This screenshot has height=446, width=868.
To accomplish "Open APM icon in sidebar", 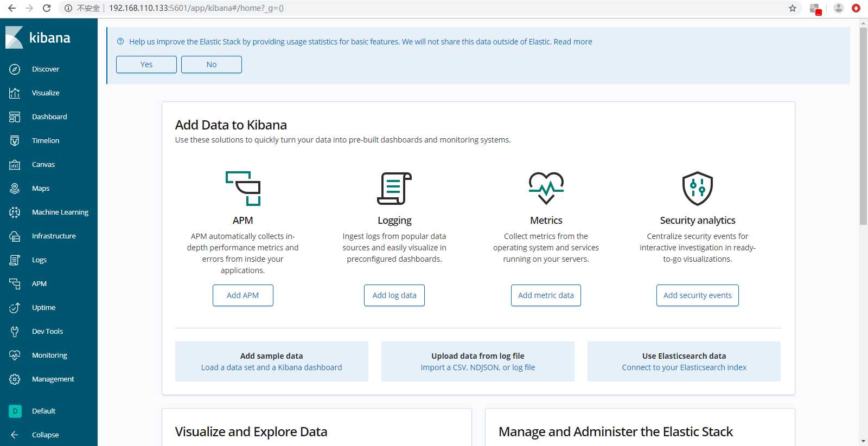I will [x=15, y=284].
